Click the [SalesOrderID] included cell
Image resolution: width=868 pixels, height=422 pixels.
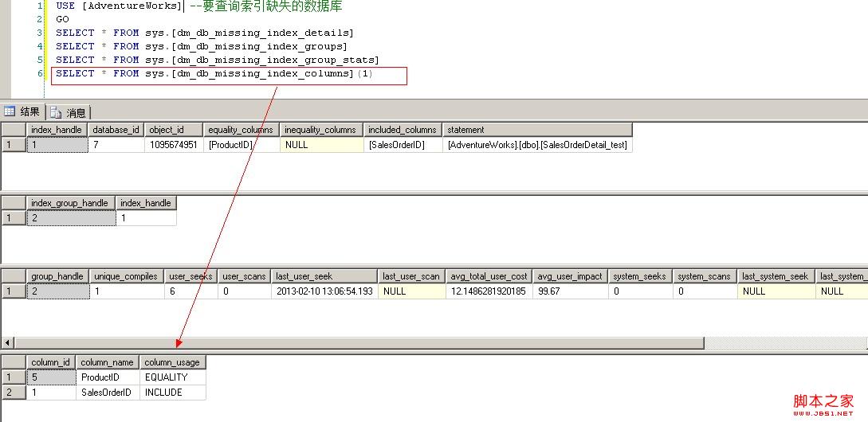403,145
